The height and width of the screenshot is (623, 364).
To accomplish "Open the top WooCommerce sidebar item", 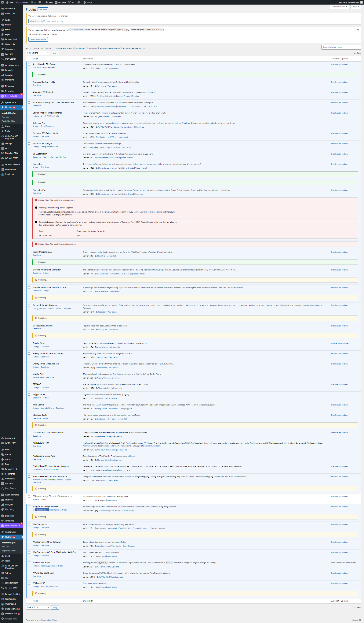I will click(x=12, y=65).
